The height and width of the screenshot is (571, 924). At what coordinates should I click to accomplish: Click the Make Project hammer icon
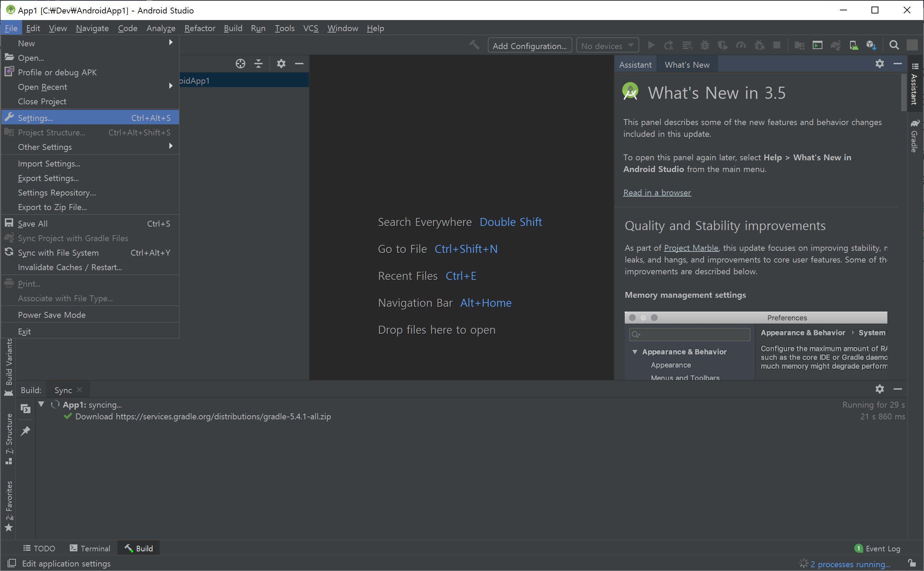point(474,45)
